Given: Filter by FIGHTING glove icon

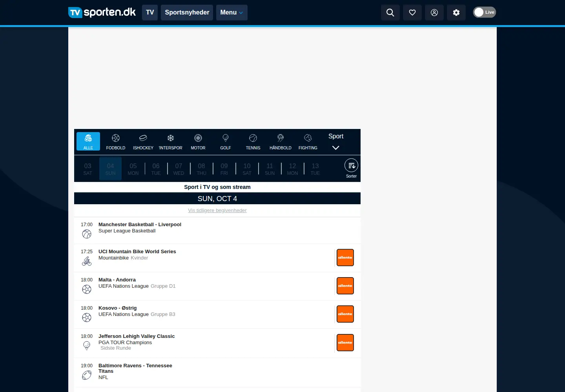Looking at the screenshot, I should [308, 142].
